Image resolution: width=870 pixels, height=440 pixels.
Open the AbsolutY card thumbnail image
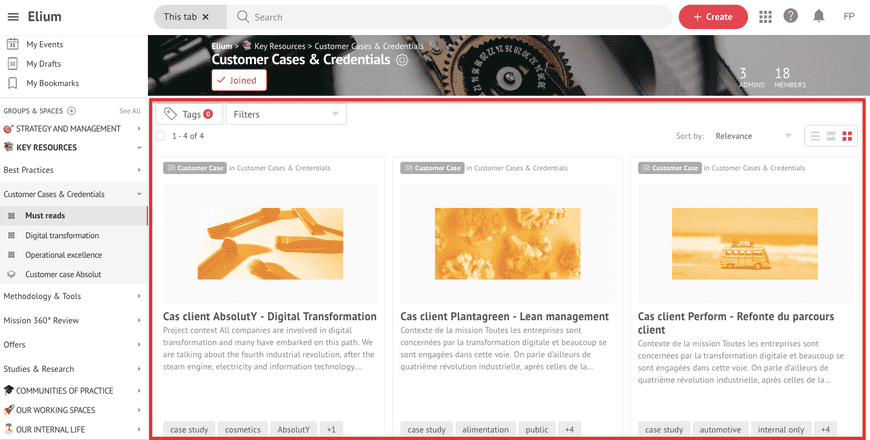[270, 244]
